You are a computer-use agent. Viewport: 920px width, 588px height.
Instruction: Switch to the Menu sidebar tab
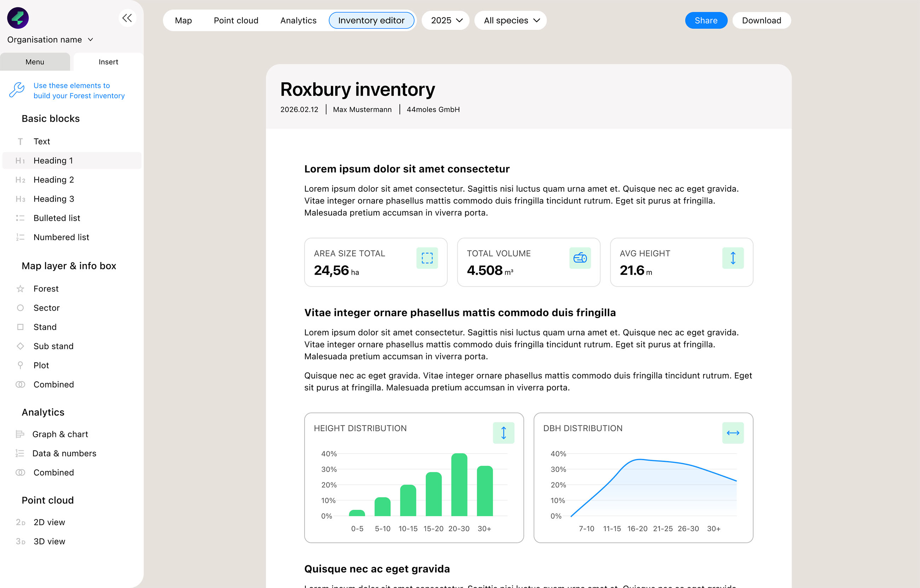point(35,62)
